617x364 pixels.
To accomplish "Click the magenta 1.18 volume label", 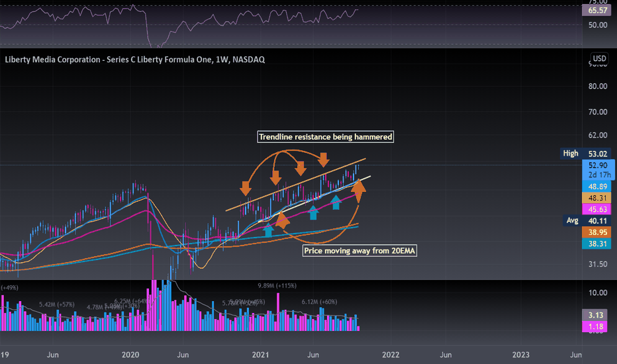I will 596,326.
